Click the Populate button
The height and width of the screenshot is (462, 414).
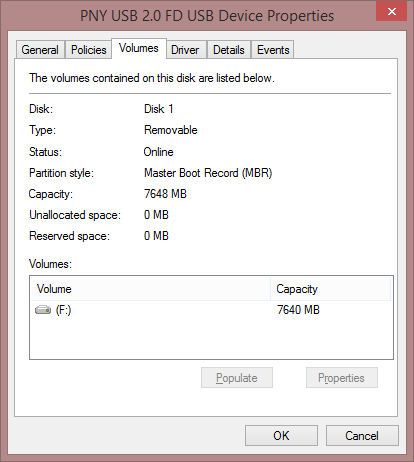click(237, 378)
